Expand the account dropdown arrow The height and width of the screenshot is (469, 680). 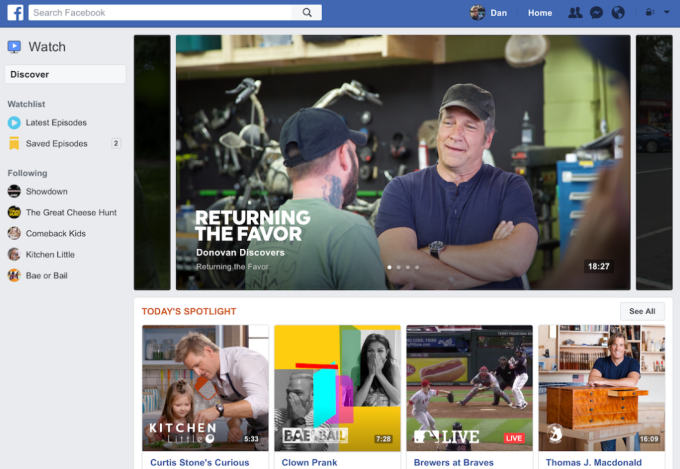click(x=667, y=12)
